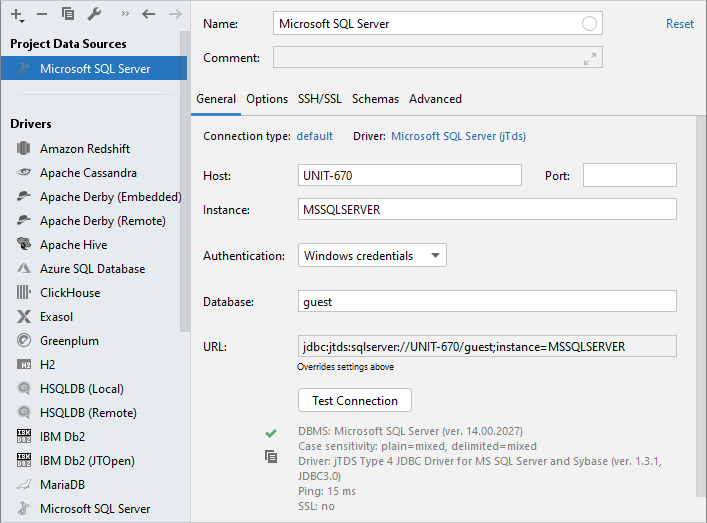Edit the Database field guest
Image resolution: width=707 pixels, height=523 pixels.
[487, 301]
